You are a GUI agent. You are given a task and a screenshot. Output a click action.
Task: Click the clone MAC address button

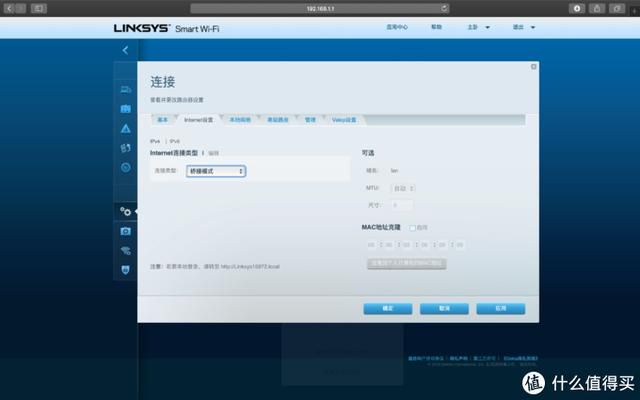pos(407,264)
